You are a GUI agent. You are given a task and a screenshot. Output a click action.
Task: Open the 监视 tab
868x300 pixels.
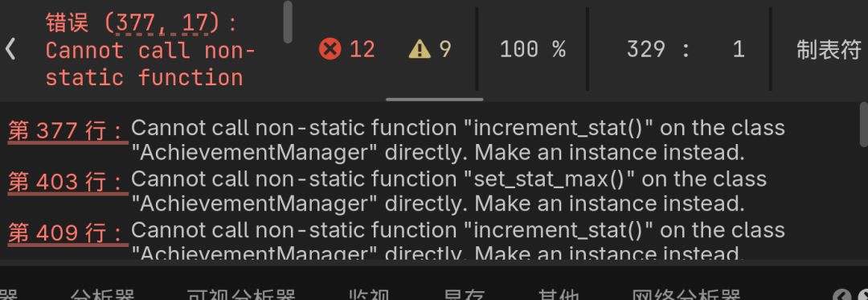(369, 295)
